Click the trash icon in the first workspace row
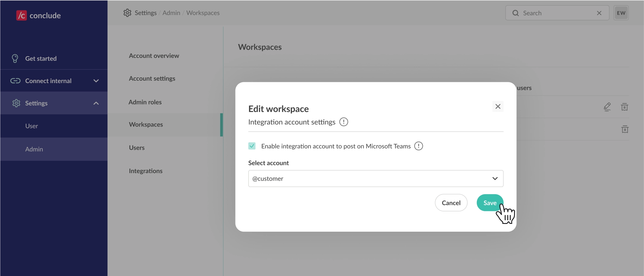The width and height of the screenshot is (644, 276). point(624,107)
